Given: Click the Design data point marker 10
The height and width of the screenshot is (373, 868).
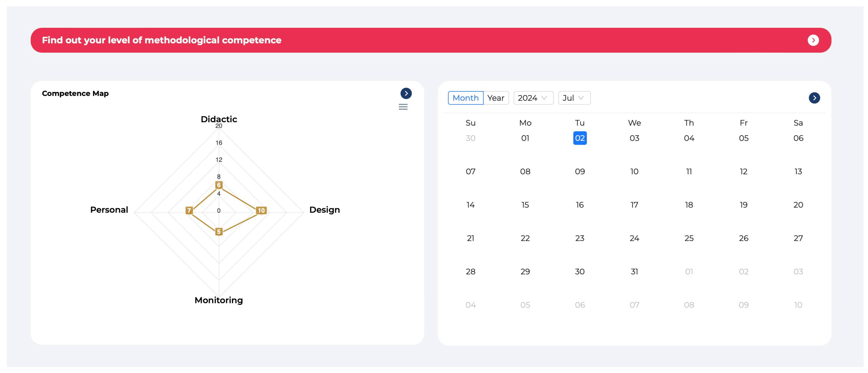Looking at the screenshot, I should [261, 210].
